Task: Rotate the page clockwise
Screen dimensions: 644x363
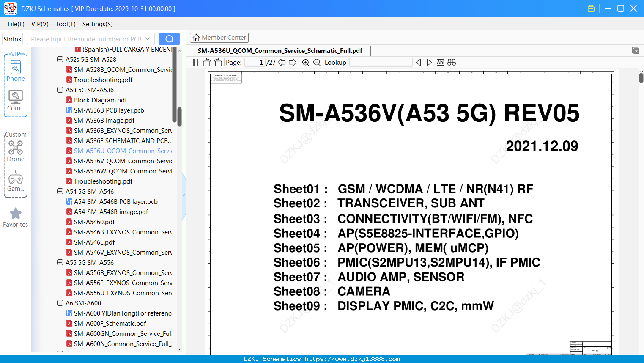Action: click(218, 63)
